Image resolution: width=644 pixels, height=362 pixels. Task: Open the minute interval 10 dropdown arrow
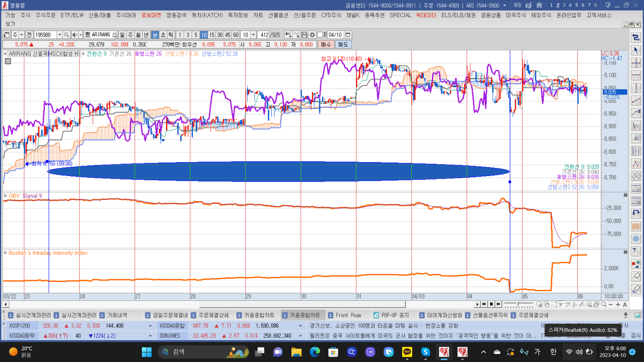point(254,35)
